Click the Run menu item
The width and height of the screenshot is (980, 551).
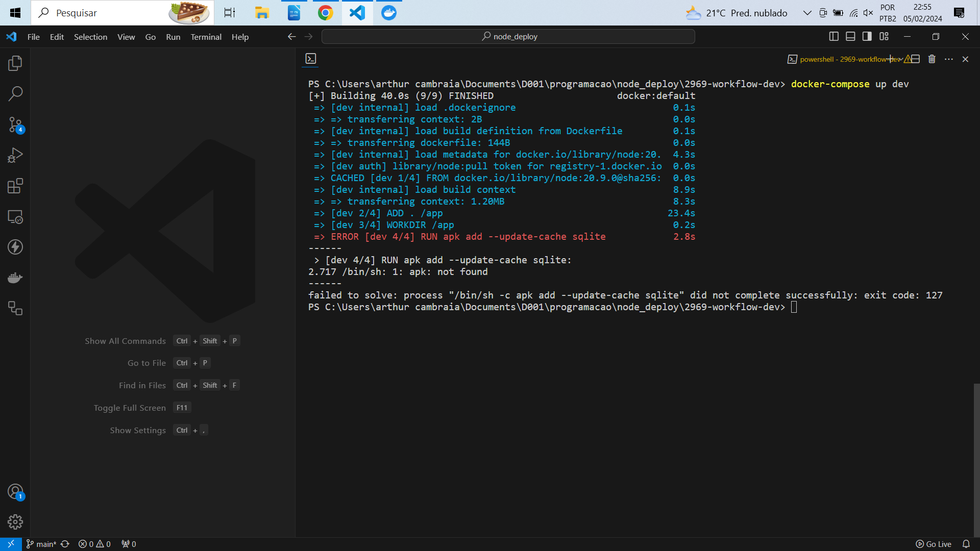173,36
